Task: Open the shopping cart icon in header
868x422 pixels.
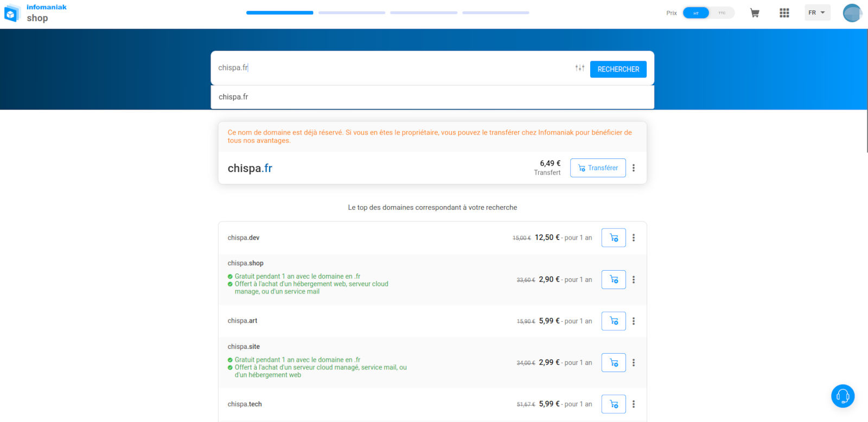Action: 754,13
